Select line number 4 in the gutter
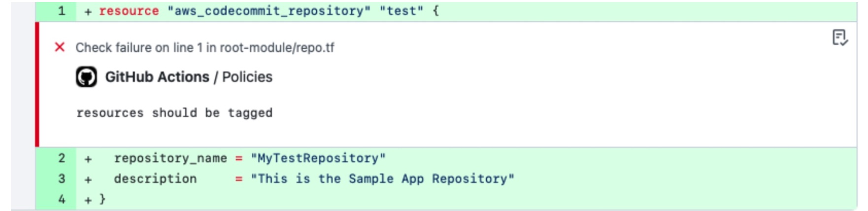Screen dimensions: 868x211 (62, 200)
